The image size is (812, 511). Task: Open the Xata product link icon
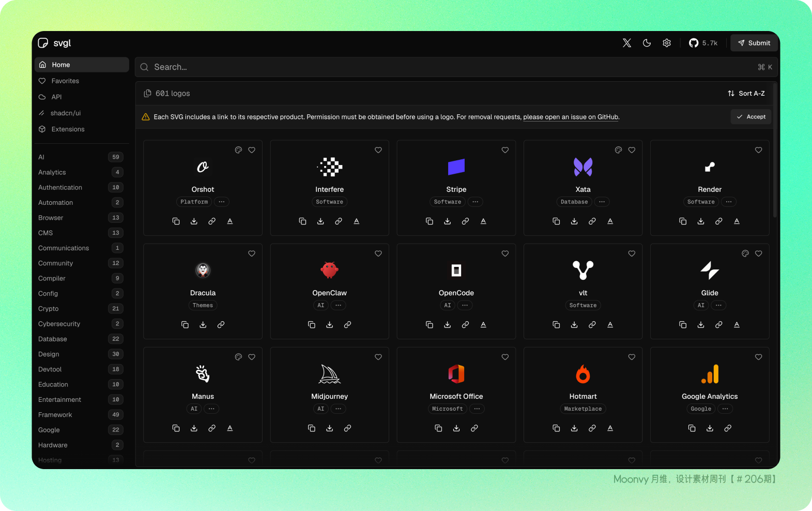click(x=592, y=221)
